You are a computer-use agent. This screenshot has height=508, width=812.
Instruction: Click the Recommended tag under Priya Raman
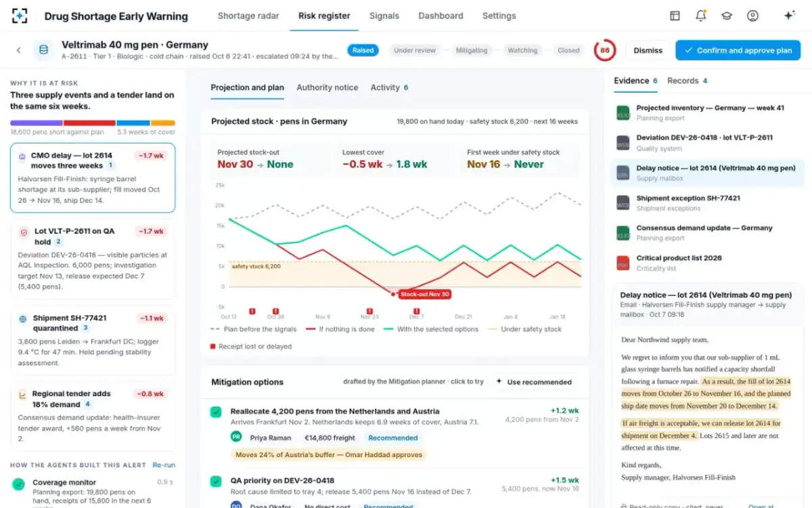(393, 438)
